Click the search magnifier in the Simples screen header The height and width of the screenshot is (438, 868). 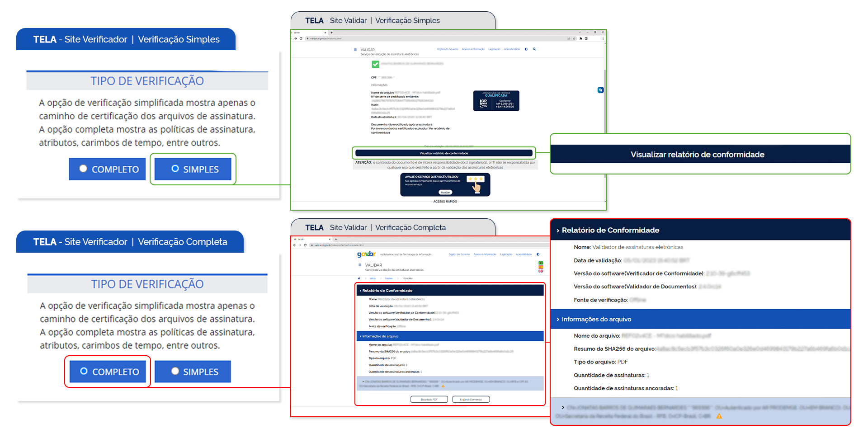tap(534, 49)
